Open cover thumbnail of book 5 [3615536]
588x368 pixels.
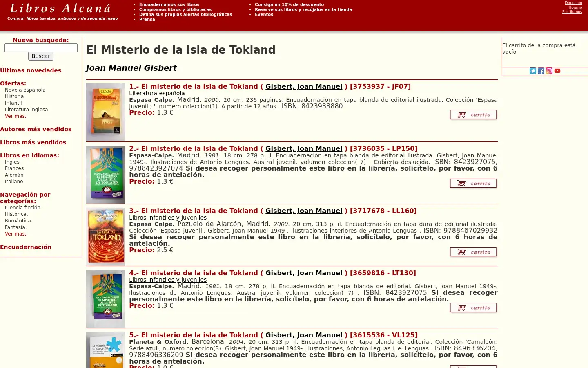pos(105,350)
